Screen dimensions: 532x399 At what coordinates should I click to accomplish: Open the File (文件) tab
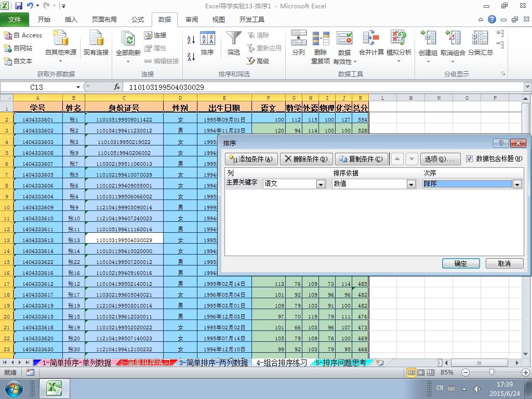point(14,19)
